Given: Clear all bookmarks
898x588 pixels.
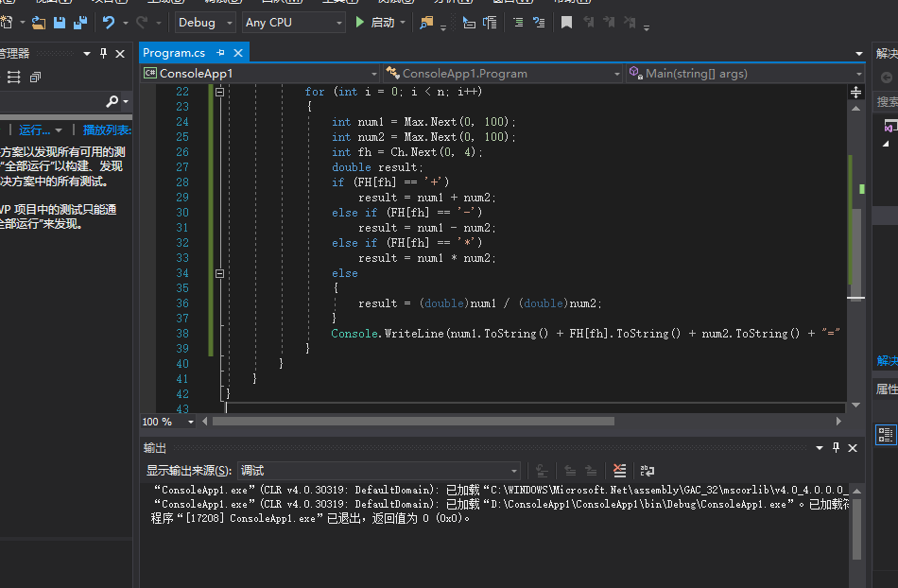Looking at the screenshot, I should pos(630,23).
